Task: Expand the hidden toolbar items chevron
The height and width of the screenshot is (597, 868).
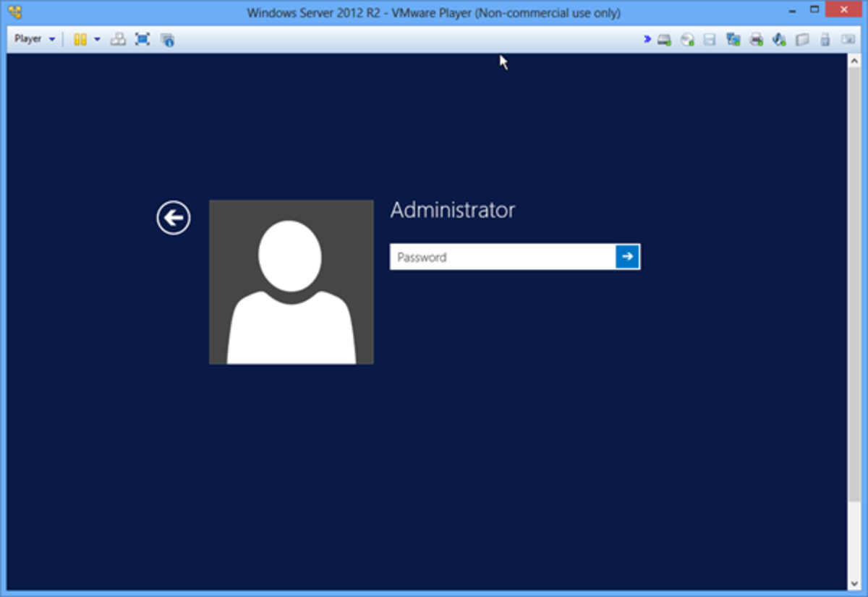Action: click(x=646, y=39)
